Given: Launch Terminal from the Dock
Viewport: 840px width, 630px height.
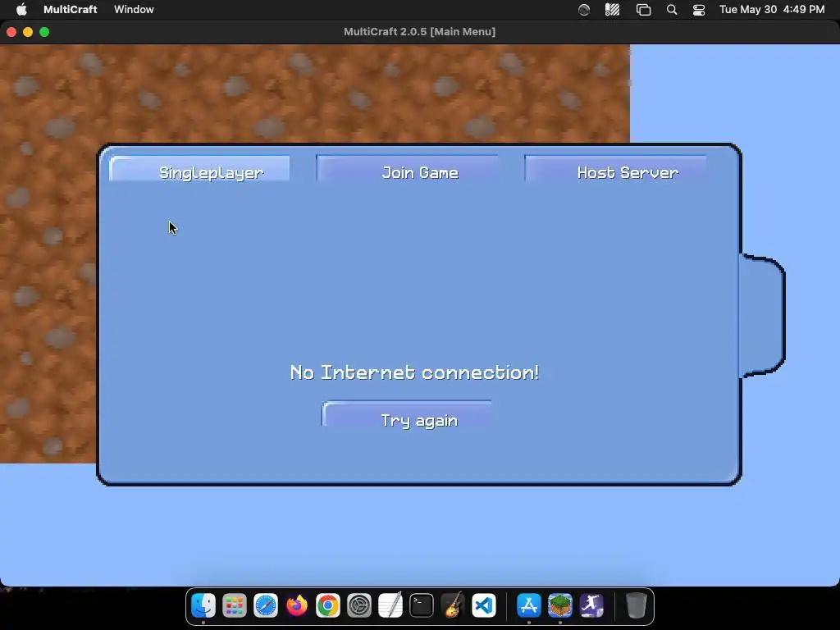Looking at the screenshot, I should pyautogui.click(x=422, y=606).
